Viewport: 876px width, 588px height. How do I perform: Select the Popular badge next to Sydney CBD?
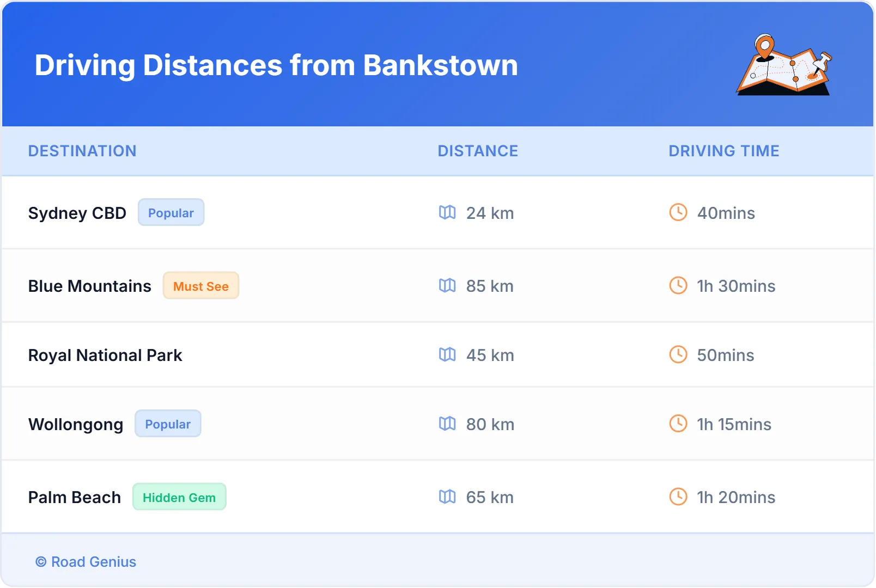[171, 212]
